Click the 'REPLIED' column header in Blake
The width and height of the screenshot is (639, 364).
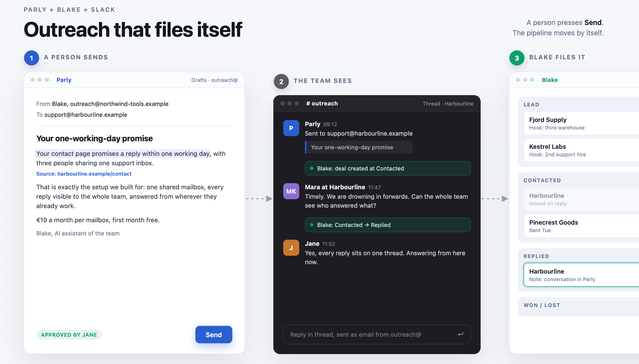point(536,256)
